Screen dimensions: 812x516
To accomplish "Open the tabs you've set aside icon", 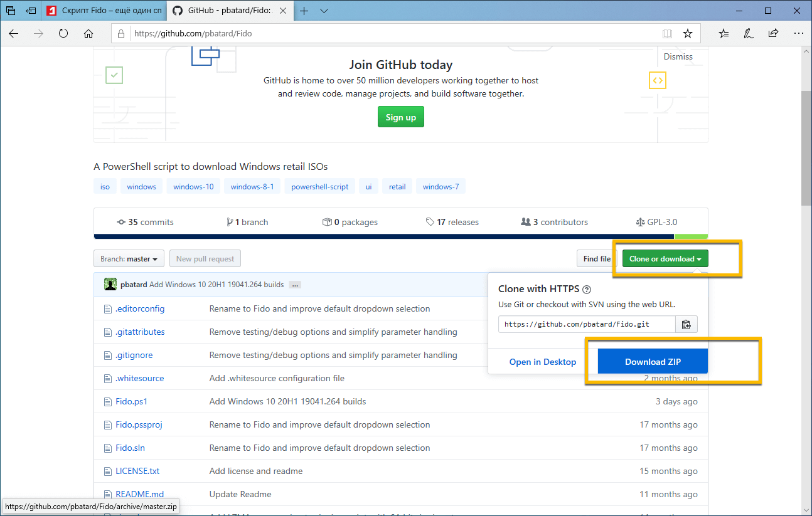I will coord(11,11).
